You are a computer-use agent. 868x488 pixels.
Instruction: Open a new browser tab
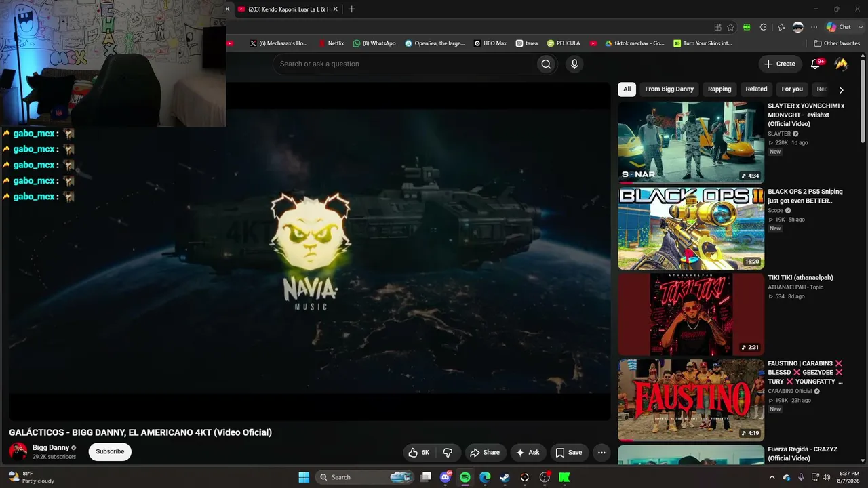(x=351, y=9)
